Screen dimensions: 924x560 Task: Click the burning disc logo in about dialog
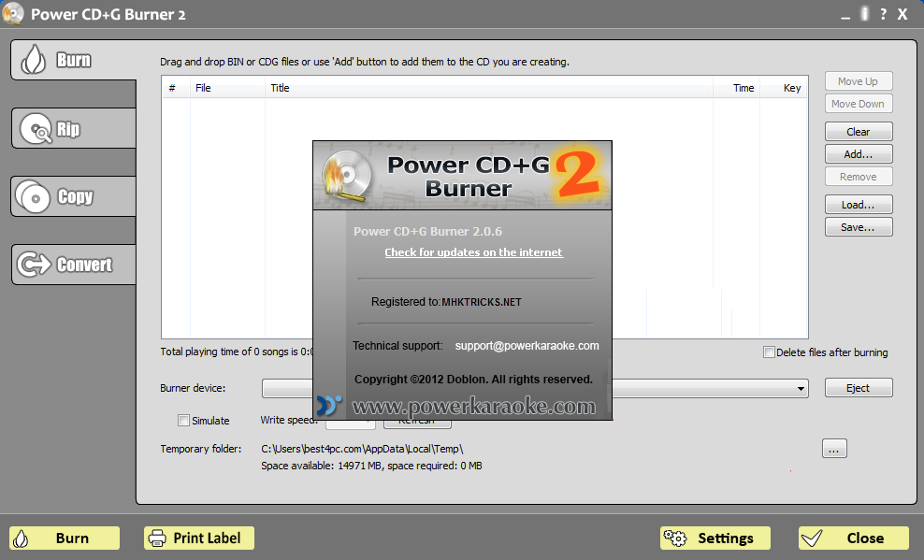click(x=347, y=177)
